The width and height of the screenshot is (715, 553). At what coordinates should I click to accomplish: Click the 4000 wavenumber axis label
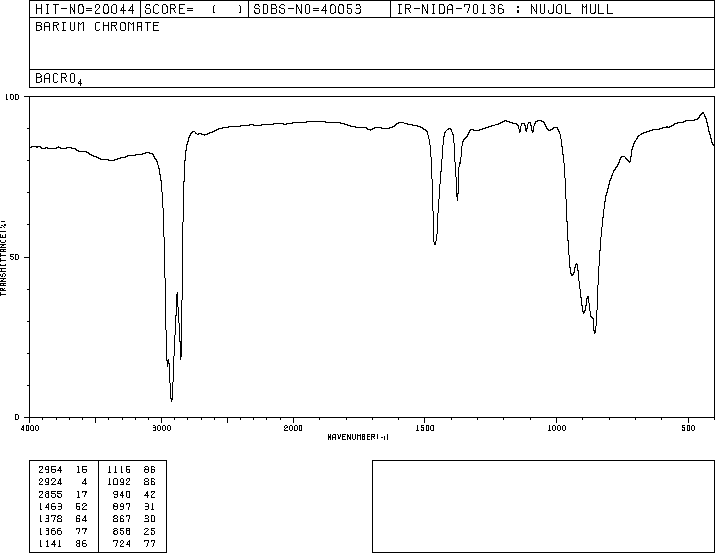point(30,428)
